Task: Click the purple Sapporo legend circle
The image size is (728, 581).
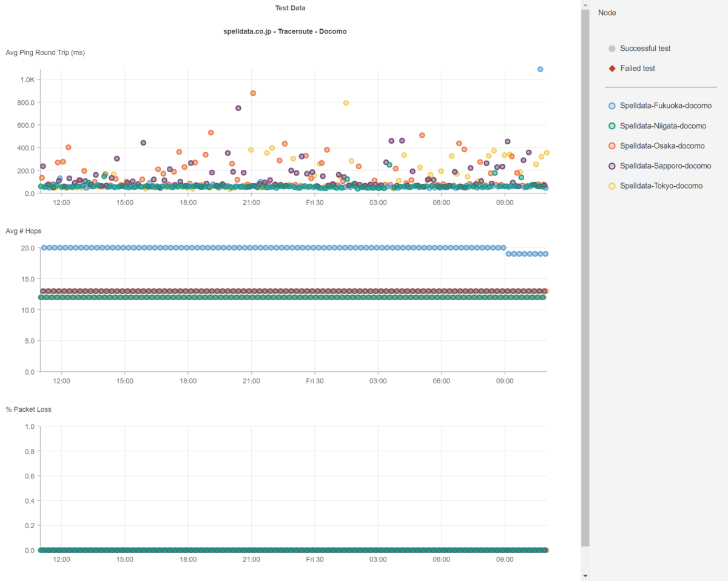Action: click(612, 166)
